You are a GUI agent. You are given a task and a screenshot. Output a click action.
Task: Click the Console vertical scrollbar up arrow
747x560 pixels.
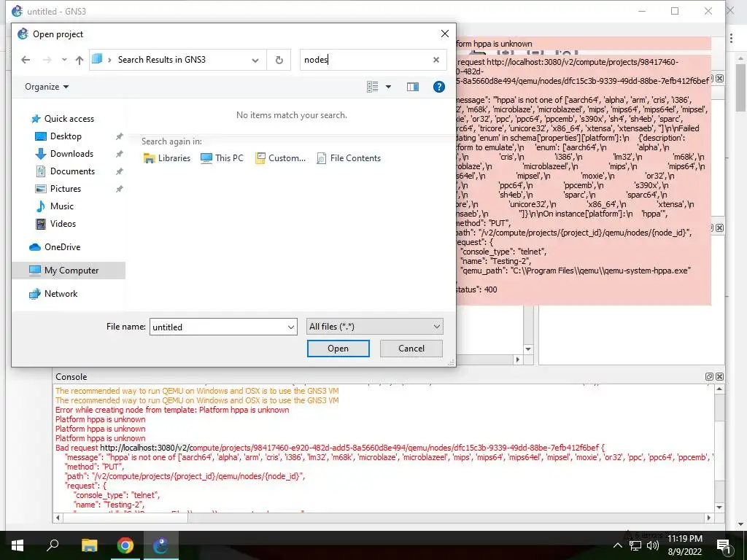click(x=719, y=389)
